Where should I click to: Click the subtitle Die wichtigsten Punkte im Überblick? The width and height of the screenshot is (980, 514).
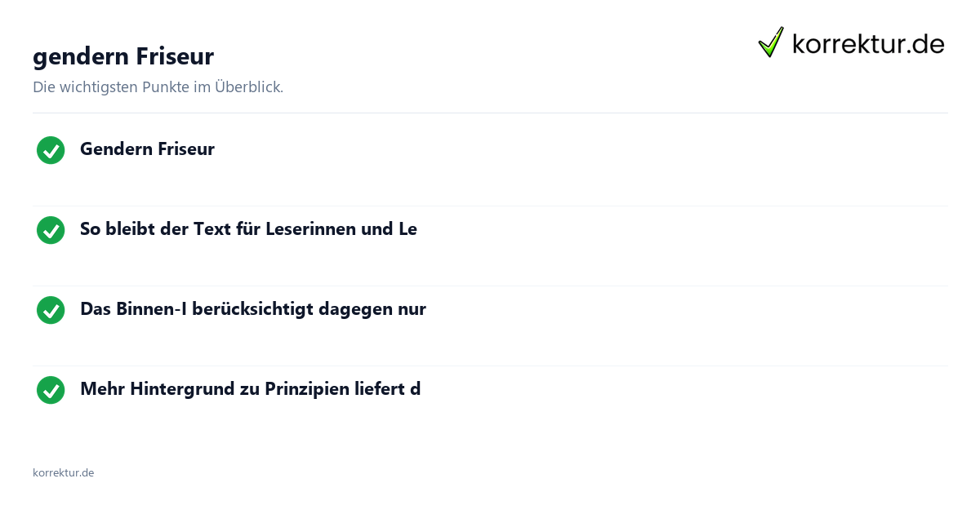click(158, 87)
